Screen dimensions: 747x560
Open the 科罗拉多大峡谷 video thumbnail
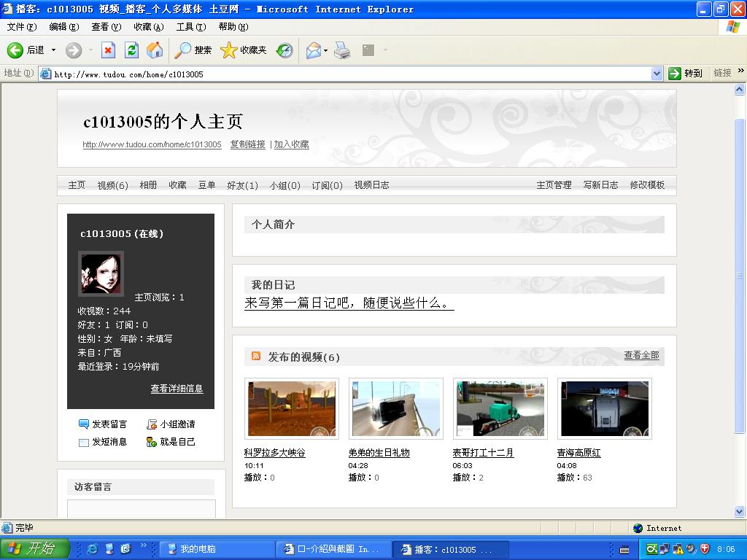292,408
